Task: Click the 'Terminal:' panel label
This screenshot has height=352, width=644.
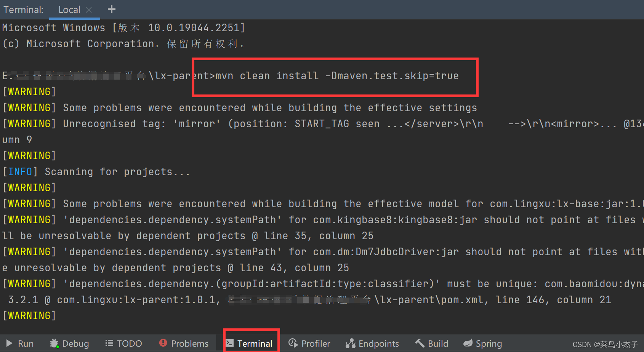Action: coord(24,10)
